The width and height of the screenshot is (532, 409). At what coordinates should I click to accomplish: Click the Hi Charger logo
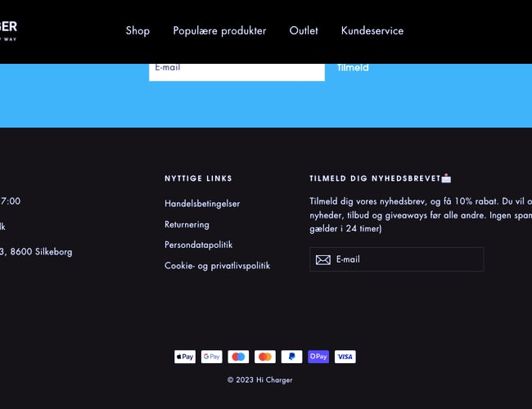point(8,30)
